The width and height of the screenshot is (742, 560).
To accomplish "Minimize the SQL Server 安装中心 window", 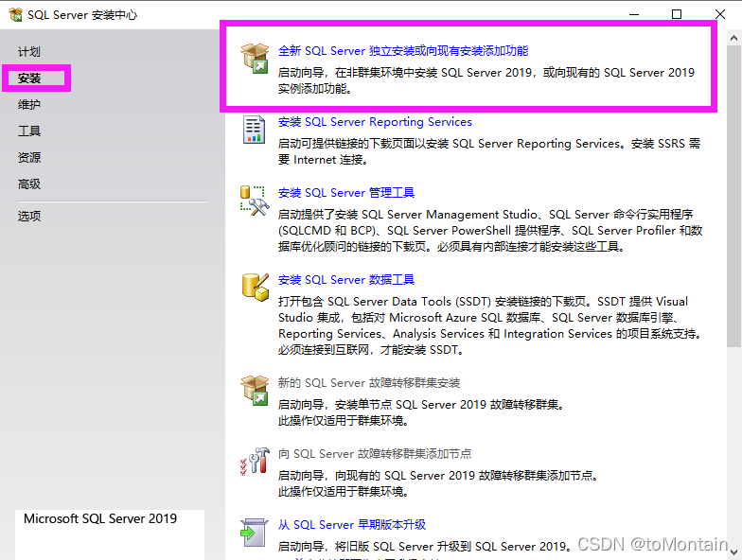I will [x=634, y=14].
